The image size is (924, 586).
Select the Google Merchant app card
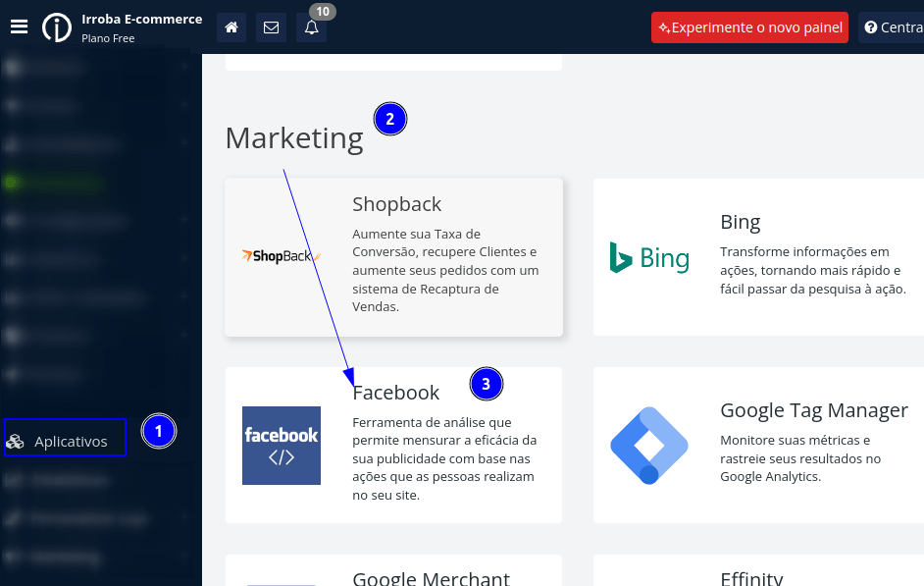(x=393, y=571)
